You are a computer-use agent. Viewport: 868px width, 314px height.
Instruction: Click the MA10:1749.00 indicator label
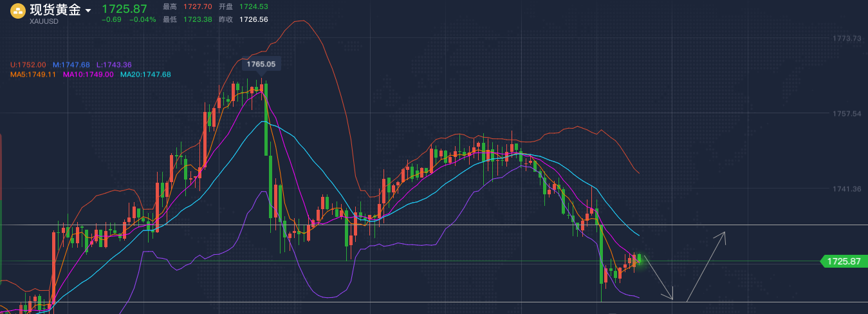click(x=88, y=75)
